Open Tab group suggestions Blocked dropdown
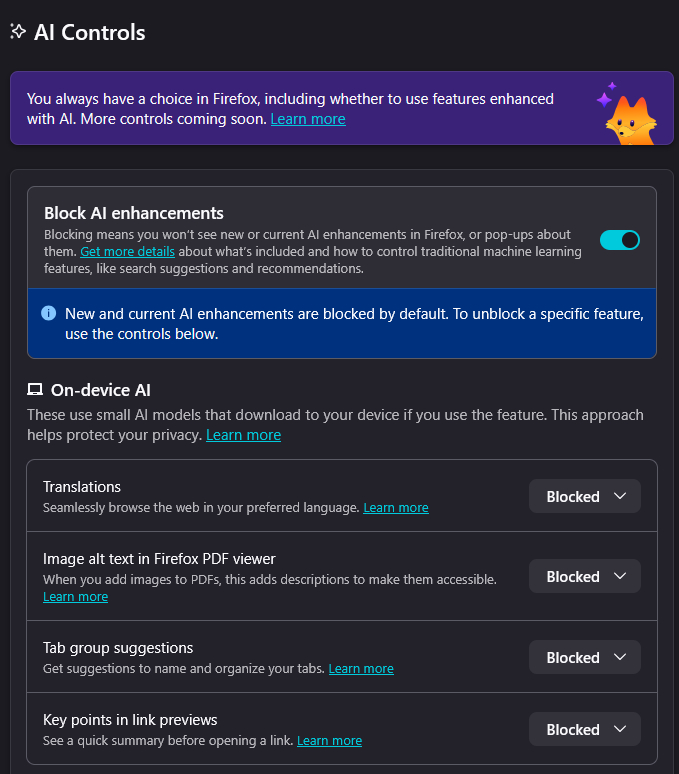This screenshot has height=774, width=679. [585, 658]
